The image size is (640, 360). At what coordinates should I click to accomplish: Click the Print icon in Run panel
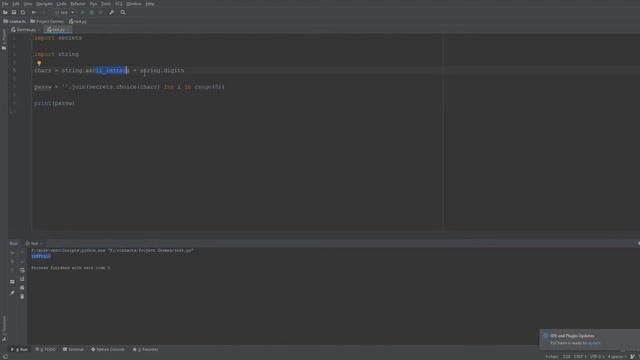coord(22,288)
